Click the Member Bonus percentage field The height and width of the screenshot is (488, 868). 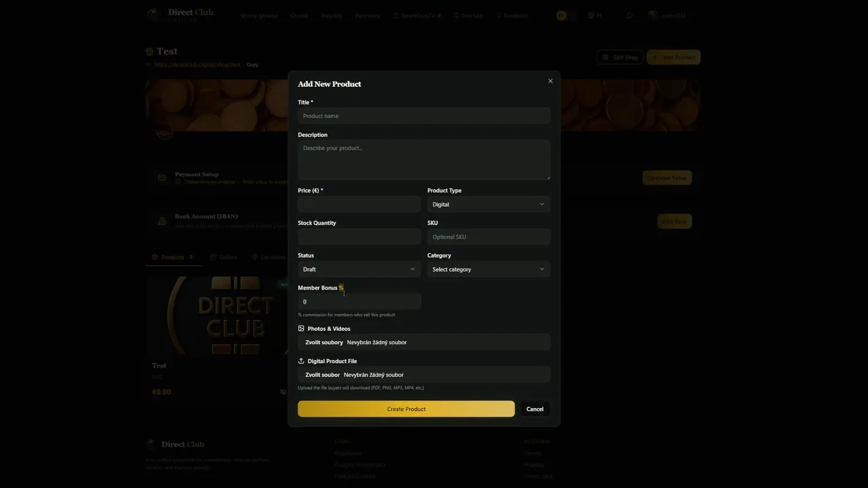coord(359,302)
